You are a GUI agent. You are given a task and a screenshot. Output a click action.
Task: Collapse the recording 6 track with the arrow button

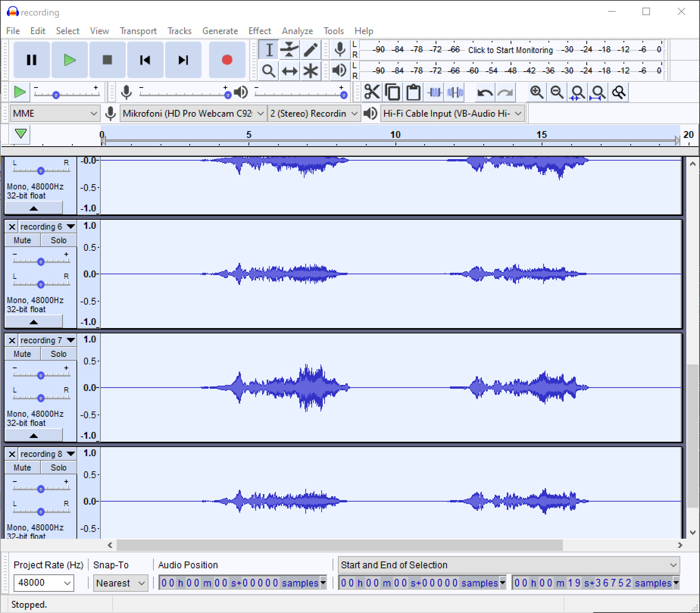pos(34,322)
